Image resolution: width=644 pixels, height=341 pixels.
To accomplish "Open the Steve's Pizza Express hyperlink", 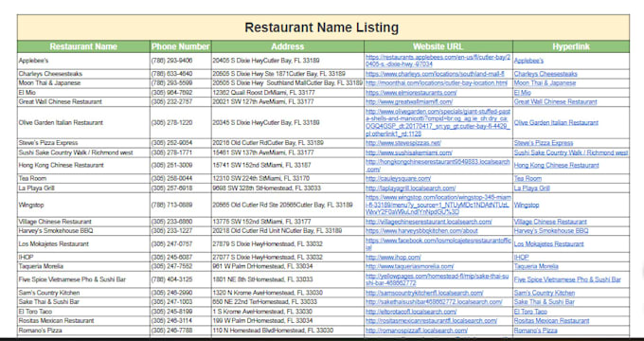I will click(544, 143).
